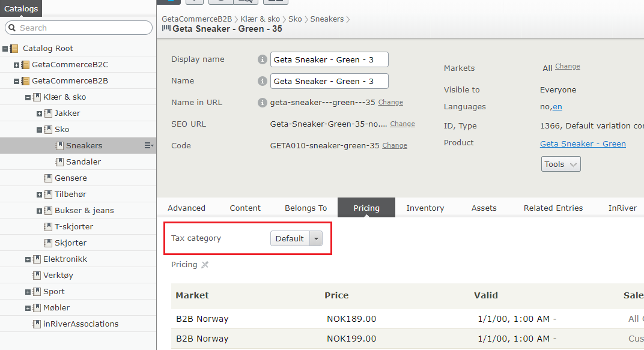Screen dimensions: 644x350
Task: Click the Catalog Root book icon
Action: tap(14, 49)
